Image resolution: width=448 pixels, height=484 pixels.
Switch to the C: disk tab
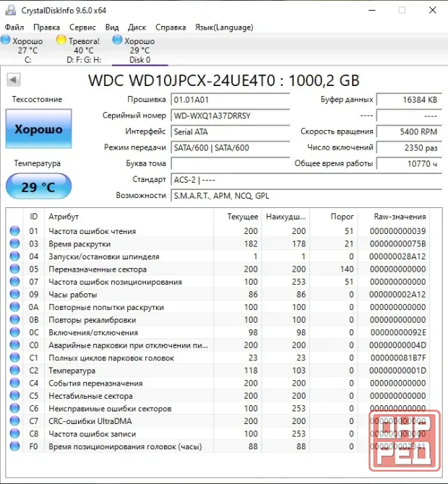click(27, 50)
